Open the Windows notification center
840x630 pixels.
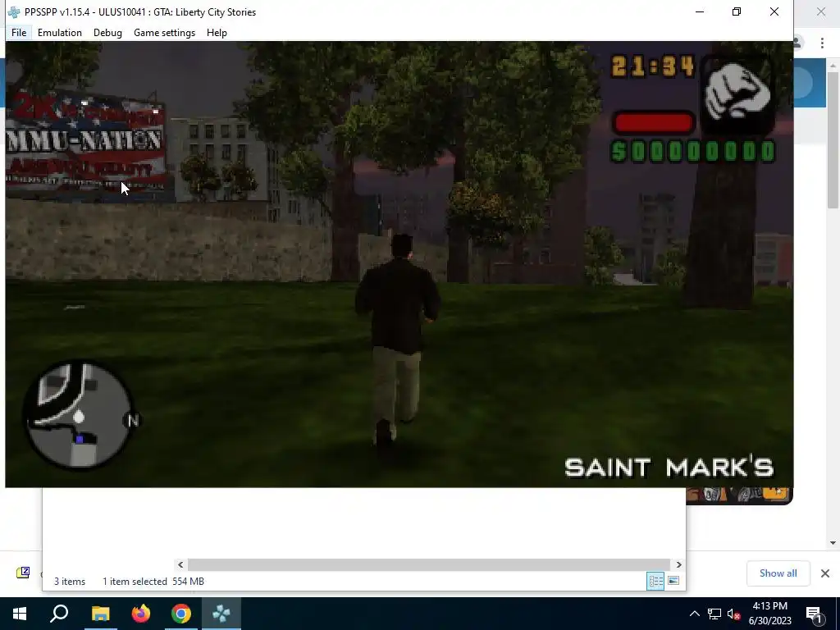(814, 614)
